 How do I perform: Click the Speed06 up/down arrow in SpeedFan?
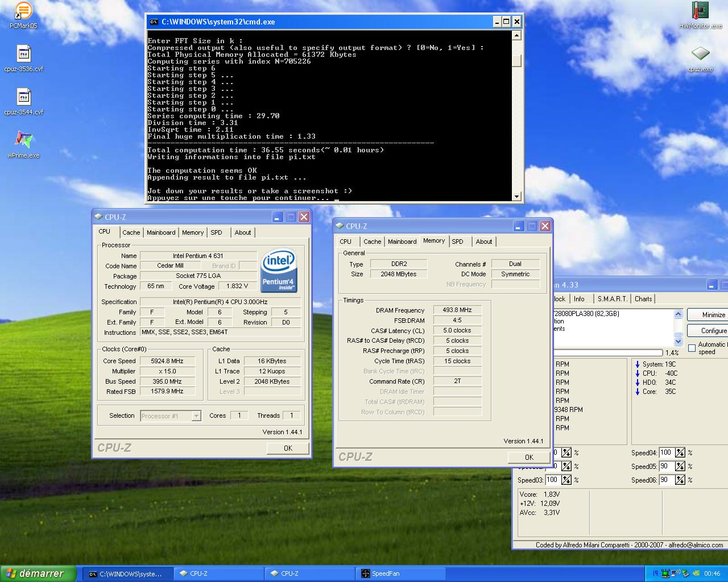click(680, 480)
